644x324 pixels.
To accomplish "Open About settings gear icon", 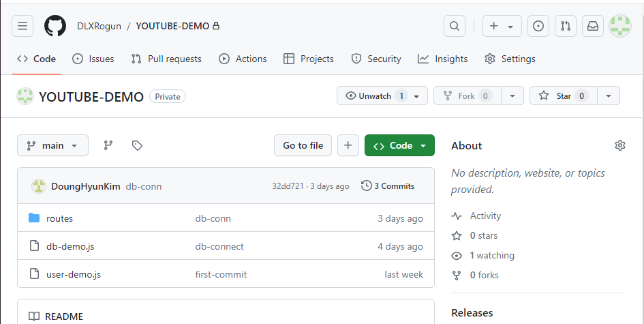I will coord(619,145).
